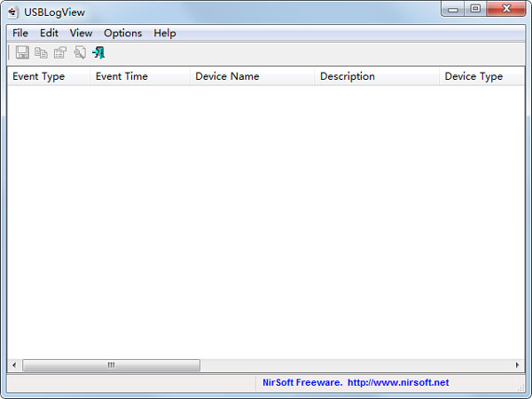Click the horizontal scrollbar thumb
Image resolution: width=532 pixels, height=399 pixels.
(111, 364)
